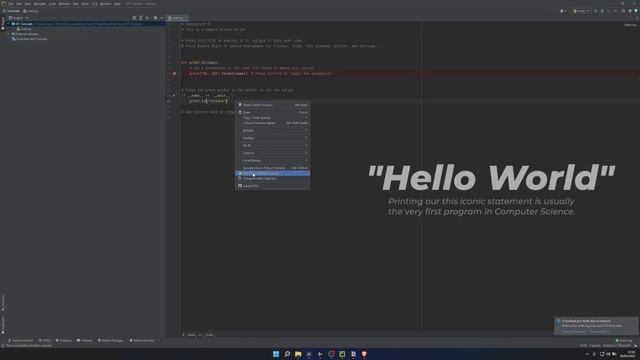Open the Run menu
The width and height of the screenshot is (640, 360).
pyautogui.click(x=76, y=4)
